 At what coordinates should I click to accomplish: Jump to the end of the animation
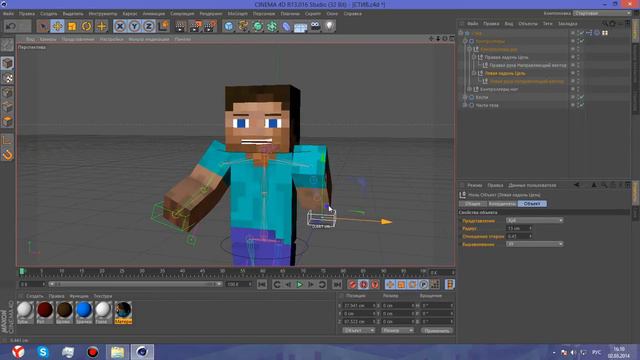point(337,284)
